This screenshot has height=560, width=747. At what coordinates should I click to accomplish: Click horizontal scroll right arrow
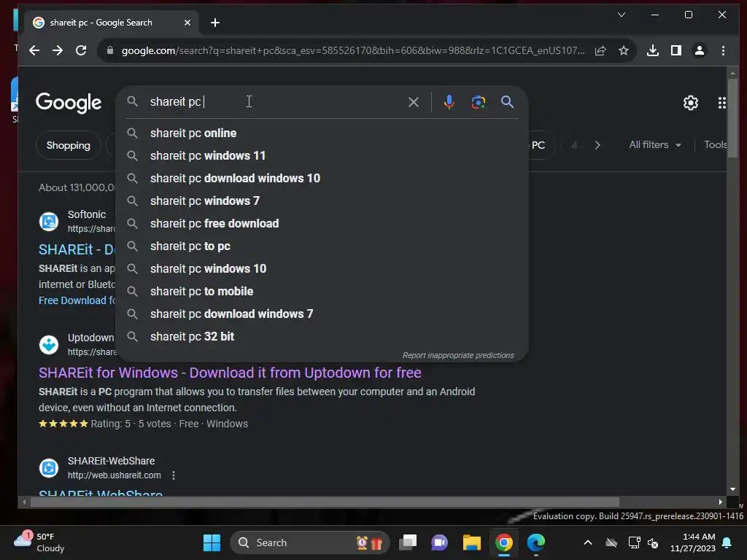[x=720, y=502]
